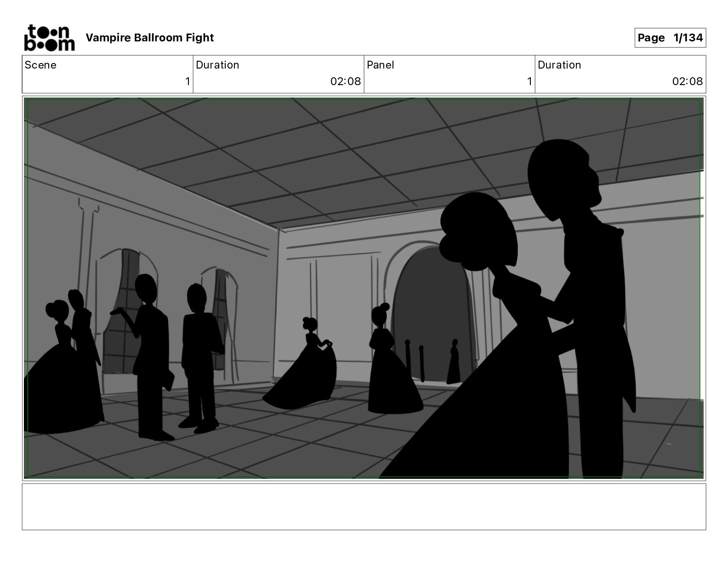Select the 'Vampire Ballroom Fight' title text

(x=150, y=38)
